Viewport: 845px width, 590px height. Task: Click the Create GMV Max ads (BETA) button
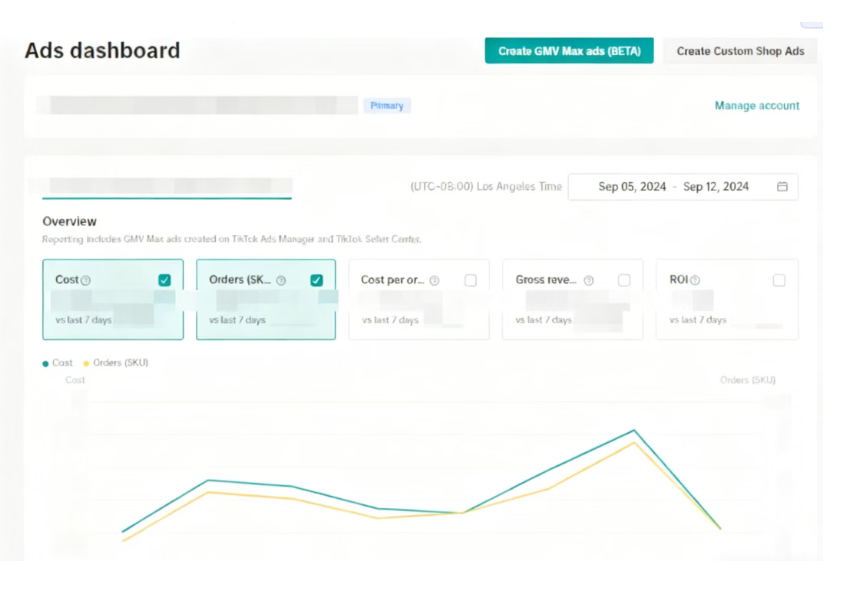pyautogui.click(x=569, y=51)
